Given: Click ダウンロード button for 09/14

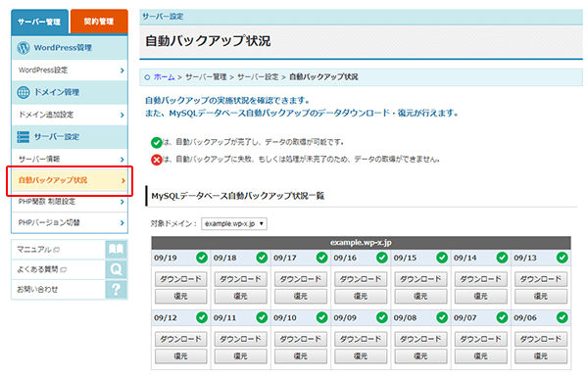Looking at the screenshot, I should tap(481, 279).
